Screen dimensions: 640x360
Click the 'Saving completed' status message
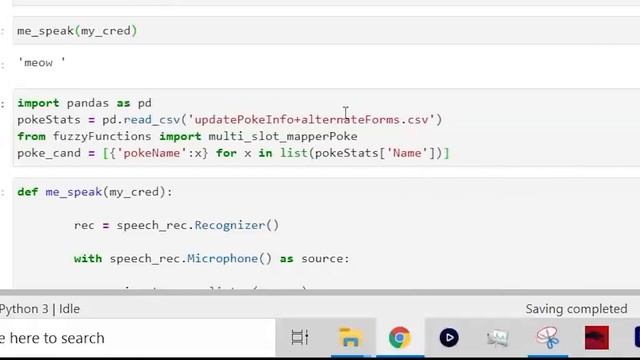pos(576,309)
